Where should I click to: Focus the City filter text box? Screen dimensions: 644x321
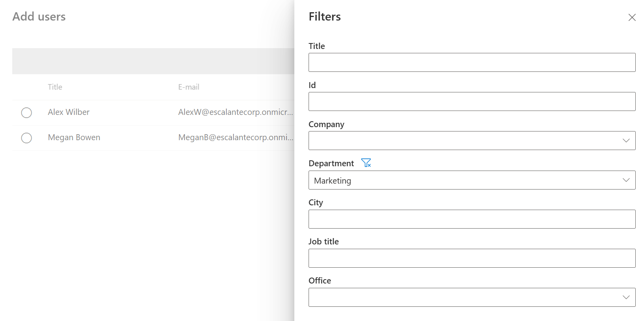click(x=472, y=219)
